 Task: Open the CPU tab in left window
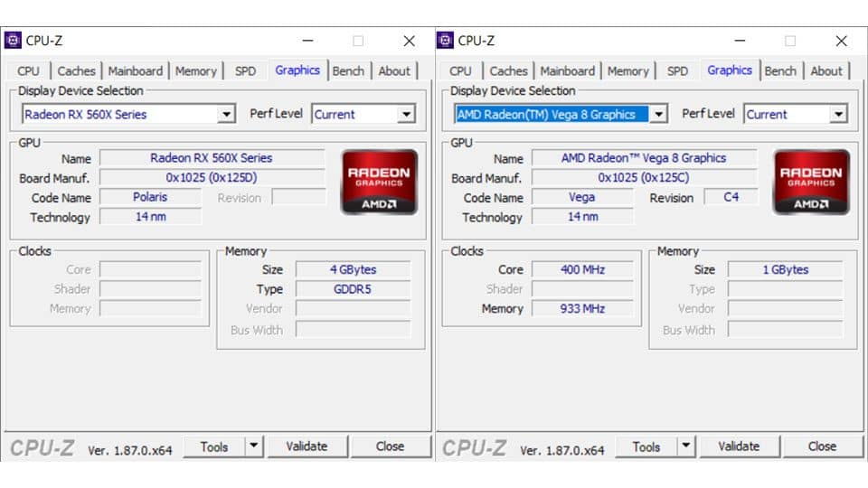coord(28,71)
